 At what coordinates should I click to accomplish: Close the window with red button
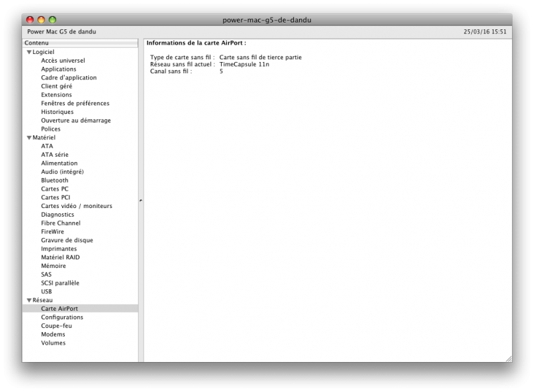coord(30,20)
